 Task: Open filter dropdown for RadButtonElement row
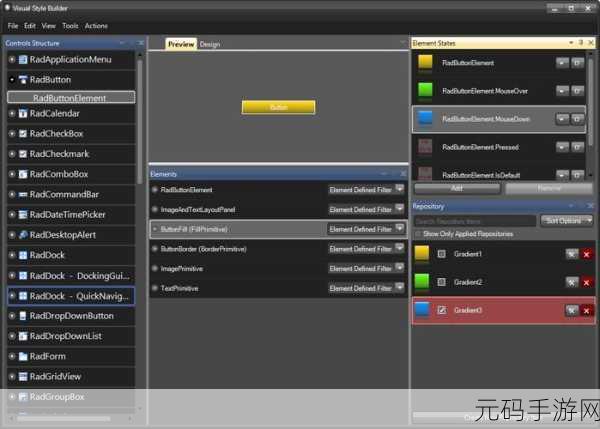[x=399, y=189]
